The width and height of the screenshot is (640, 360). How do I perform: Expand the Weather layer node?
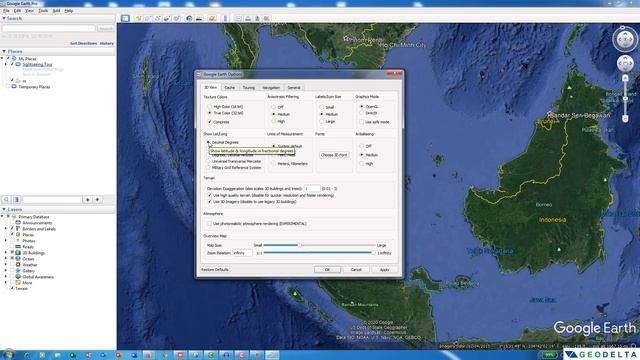[x=6, y=264]
